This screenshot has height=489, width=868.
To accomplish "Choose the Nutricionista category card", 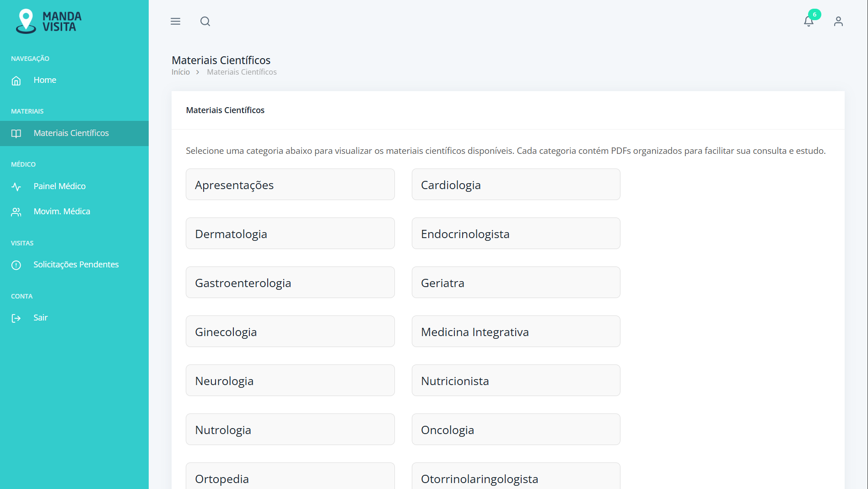I will pyautogui.click(x=516, y=380).
